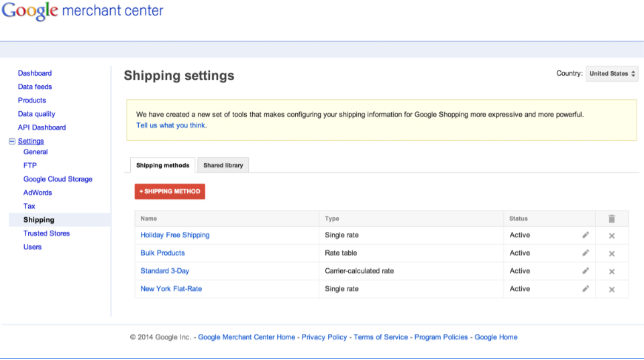The width and height of the screenshot is (644, 360).
Task: Open the Bulk Products method
Action: (x=162, y=253)
